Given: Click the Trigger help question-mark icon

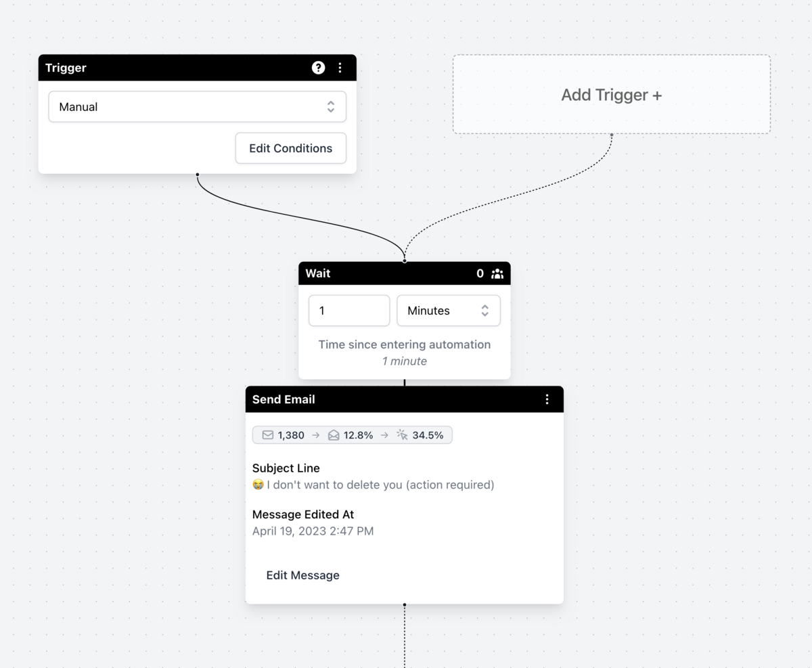Looking at the screenshot, I should 318,68.
